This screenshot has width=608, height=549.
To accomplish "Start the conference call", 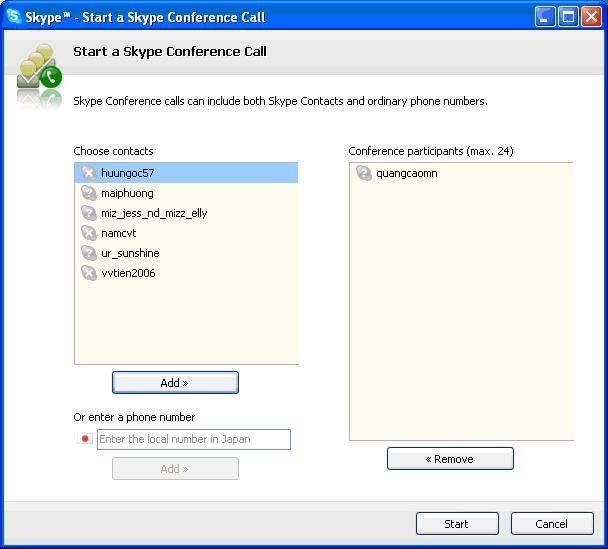I will coord(456,524).
